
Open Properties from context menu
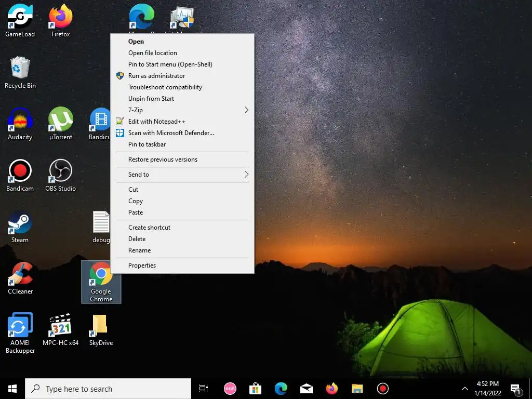coord(182,265)
